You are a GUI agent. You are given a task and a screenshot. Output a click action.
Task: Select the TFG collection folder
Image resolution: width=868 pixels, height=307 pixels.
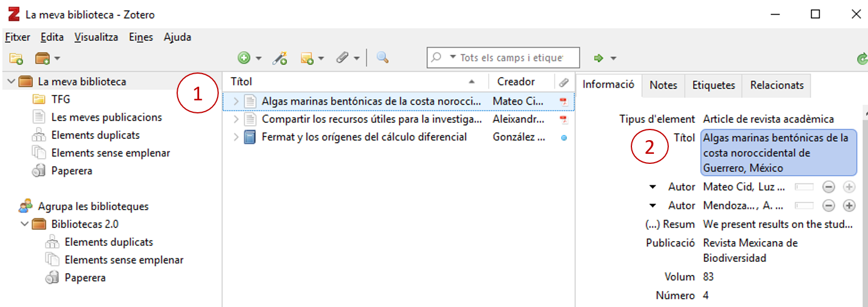coord(61,99)
